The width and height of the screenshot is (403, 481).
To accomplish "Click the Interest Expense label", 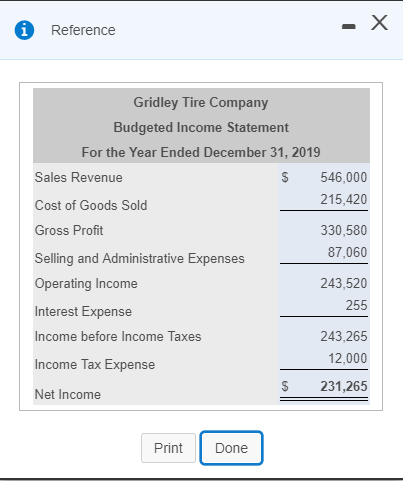I will [83, 312].
